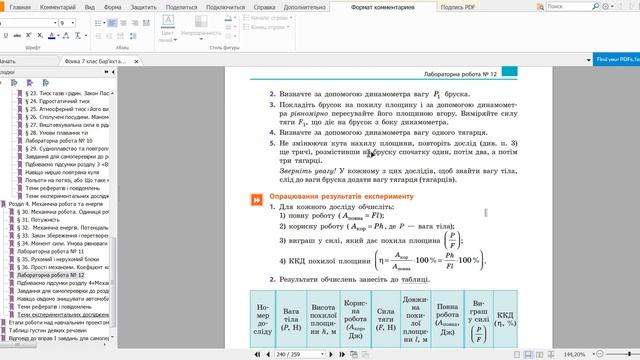Open the tab list dropdown arrow

(x=588, y=60)
